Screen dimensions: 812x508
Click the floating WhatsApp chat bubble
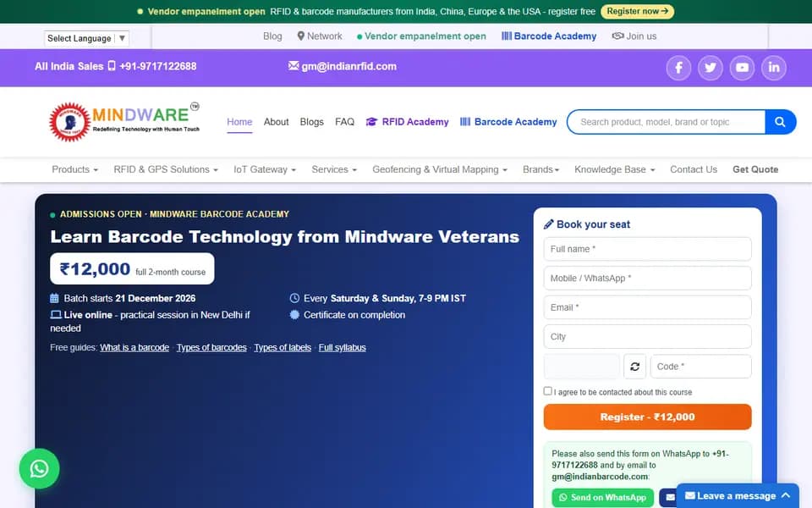point(40,468)
